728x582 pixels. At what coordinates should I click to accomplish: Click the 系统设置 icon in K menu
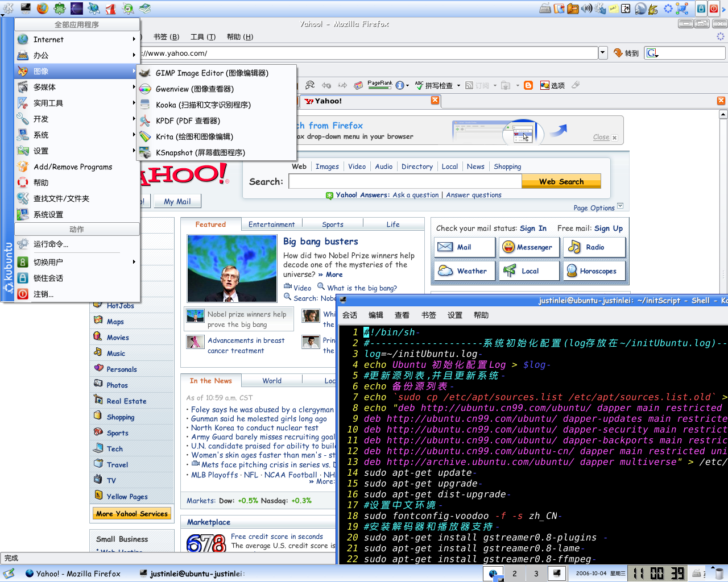pos(23,214)
